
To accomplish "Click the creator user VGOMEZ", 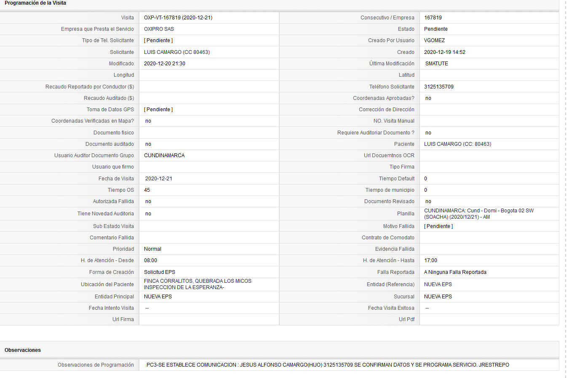I will (x=434, y=40).
